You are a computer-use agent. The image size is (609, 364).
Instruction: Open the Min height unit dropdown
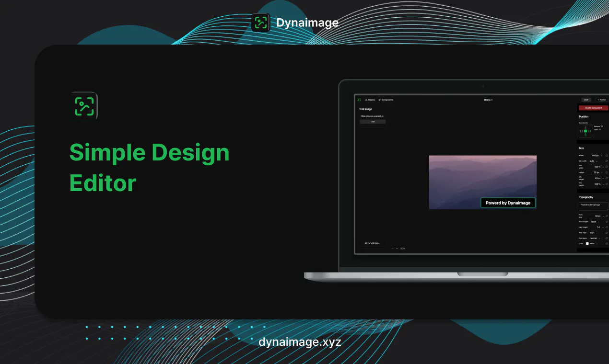[603, 178]
